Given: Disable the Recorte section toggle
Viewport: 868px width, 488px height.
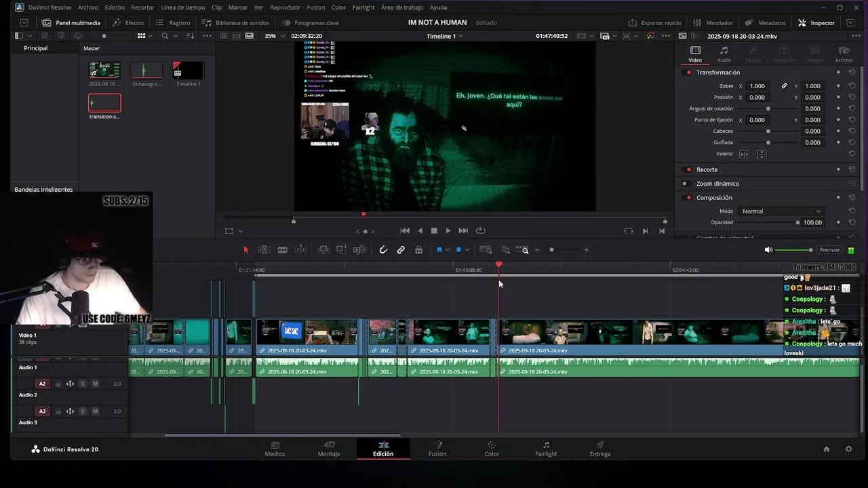Looking at the screenshot, I should coord(689,169).
